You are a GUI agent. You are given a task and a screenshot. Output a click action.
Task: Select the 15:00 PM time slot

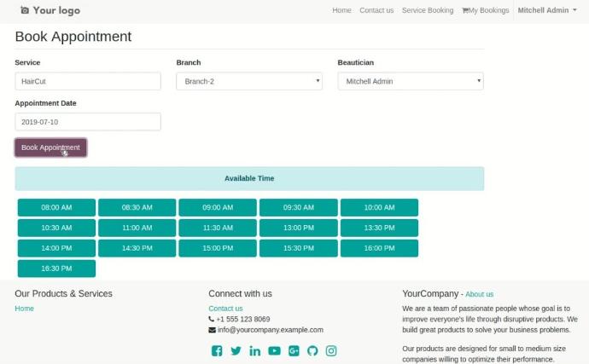pyautogui.click(x=218, y=248)
